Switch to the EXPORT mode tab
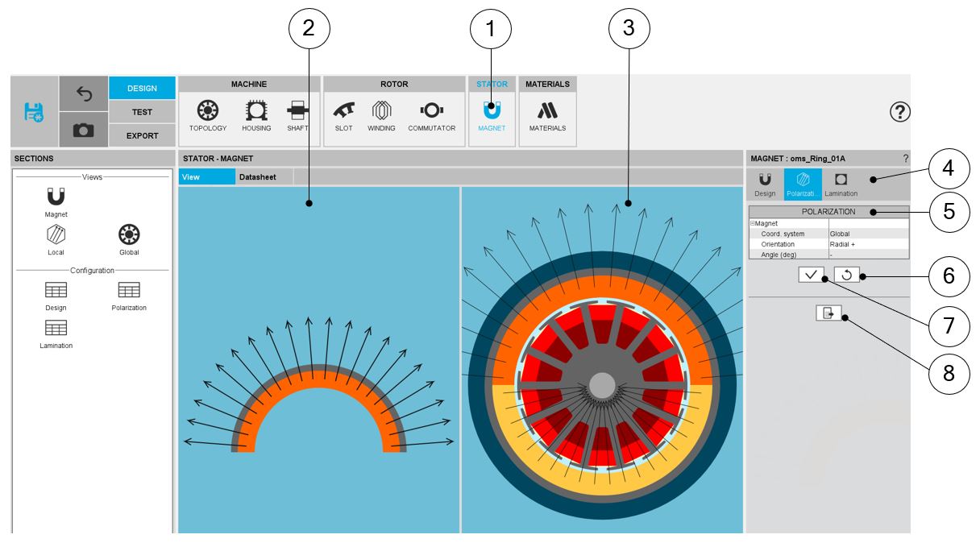980x547 pixels. (142, 135)
